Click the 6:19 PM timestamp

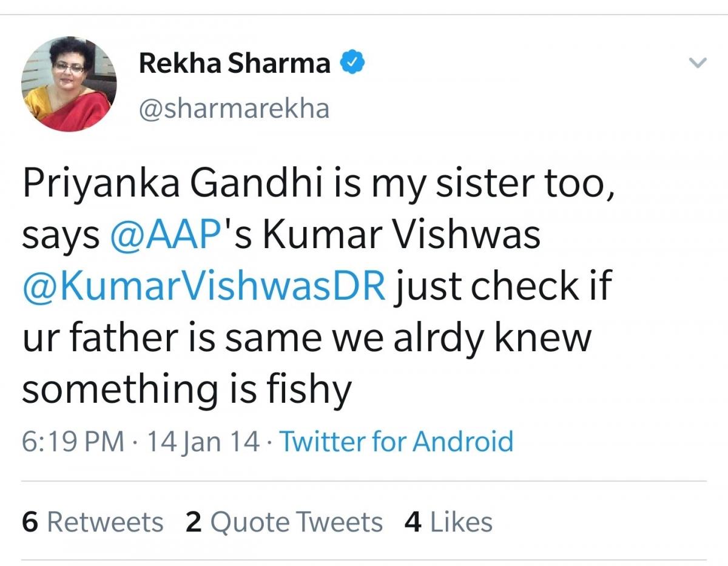pos(73,441)
